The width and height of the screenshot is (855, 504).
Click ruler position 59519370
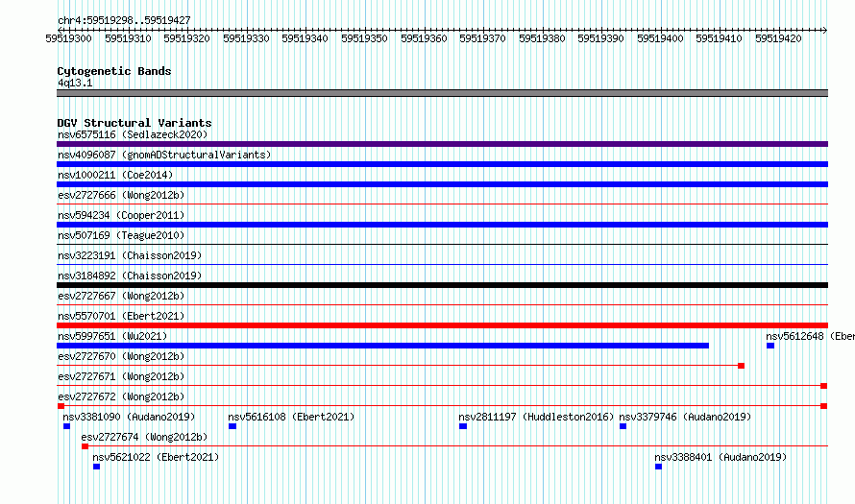click(x=482, y=38)
